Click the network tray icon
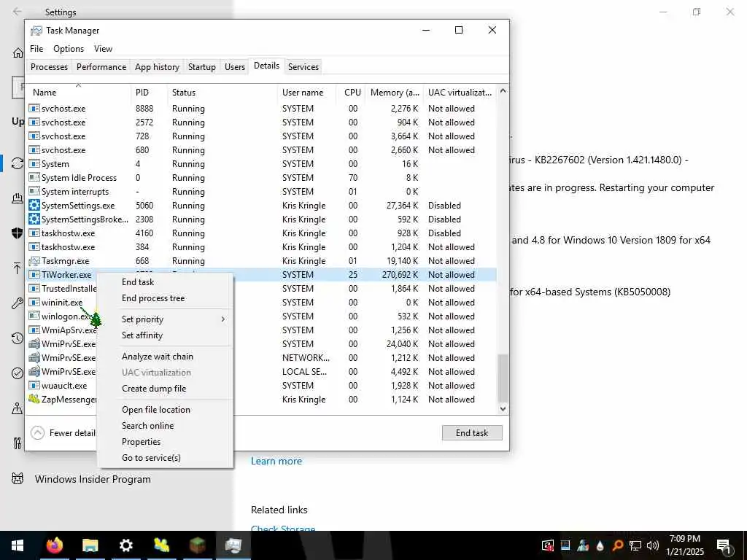 point(635,545)
